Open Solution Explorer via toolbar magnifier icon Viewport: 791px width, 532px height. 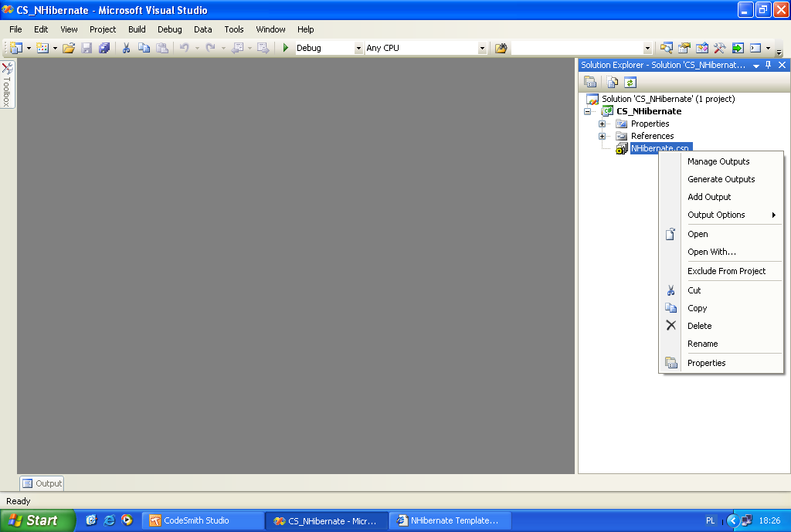[667, 48]
